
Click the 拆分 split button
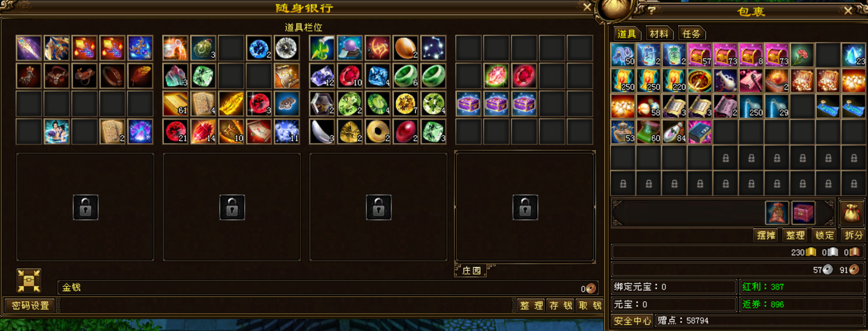coord(853,235)
